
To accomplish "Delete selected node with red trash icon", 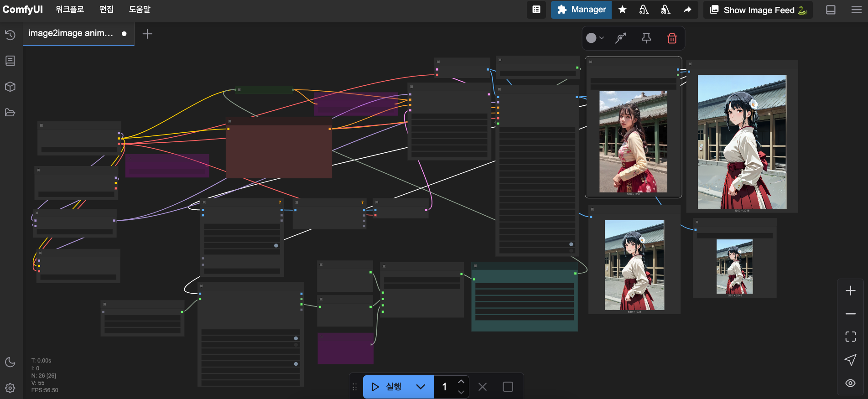I will pyautogui.click(x=672, y=38).
